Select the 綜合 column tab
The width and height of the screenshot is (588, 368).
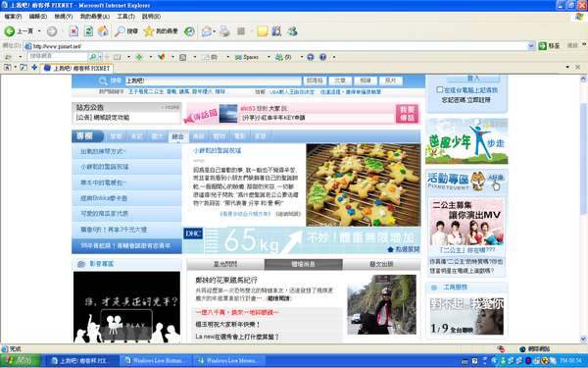[x=177, y=136]
